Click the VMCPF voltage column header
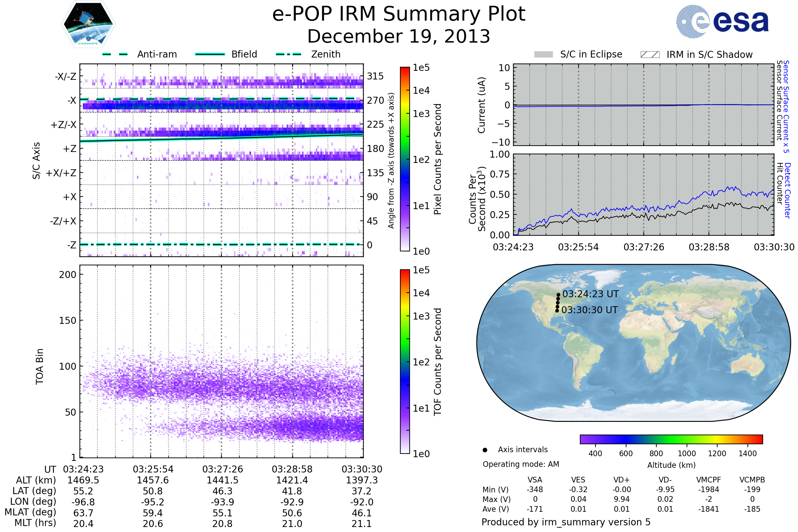798x532 pixels. [709, 480]
